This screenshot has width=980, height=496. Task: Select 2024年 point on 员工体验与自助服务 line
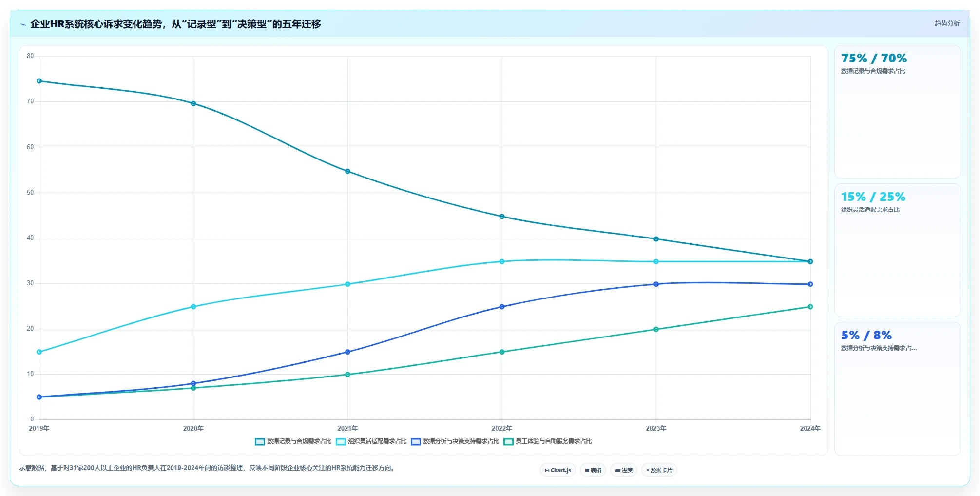810,307
